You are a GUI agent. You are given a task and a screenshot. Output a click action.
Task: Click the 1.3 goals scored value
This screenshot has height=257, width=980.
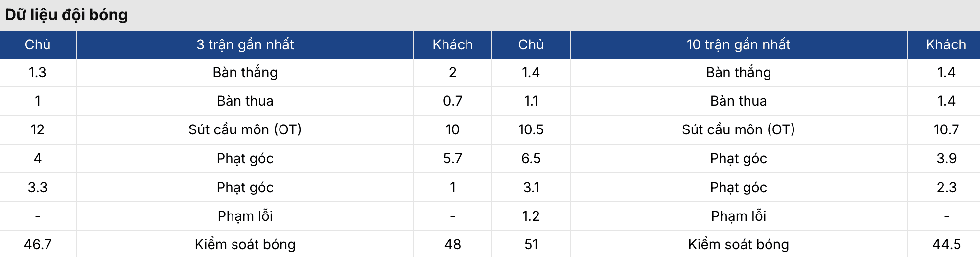click(38, 72)
